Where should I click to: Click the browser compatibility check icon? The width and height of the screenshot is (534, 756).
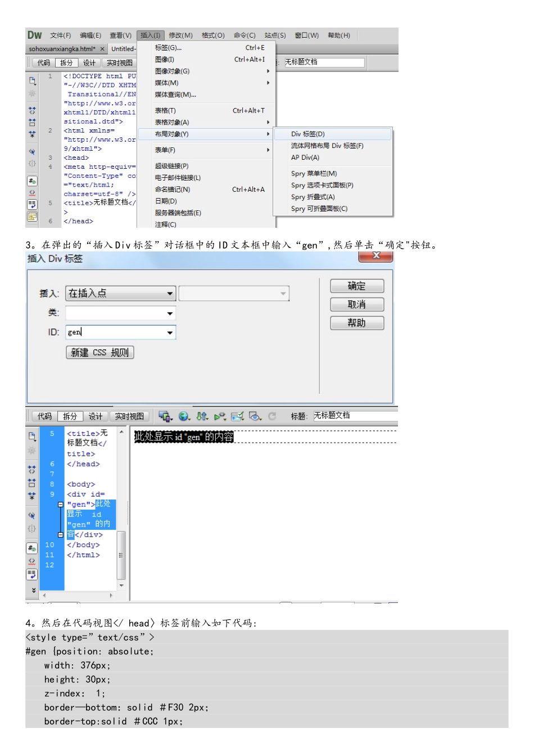pos(237,416)
